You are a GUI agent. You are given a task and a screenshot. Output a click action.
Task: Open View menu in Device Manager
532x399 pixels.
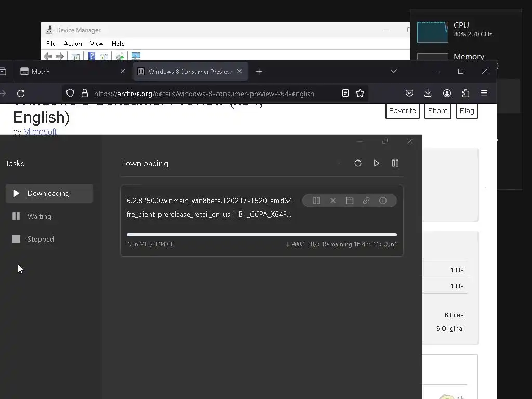click(97, 44)
